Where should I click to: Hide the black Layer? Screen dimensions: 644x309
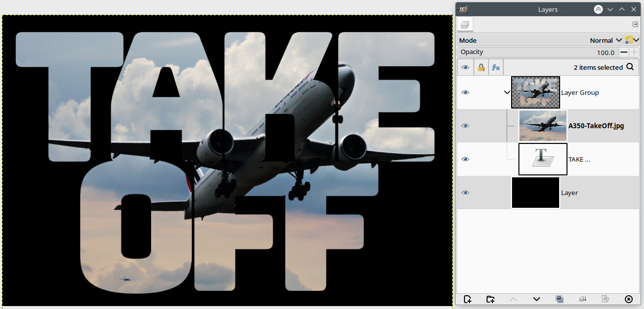(465, 193)
